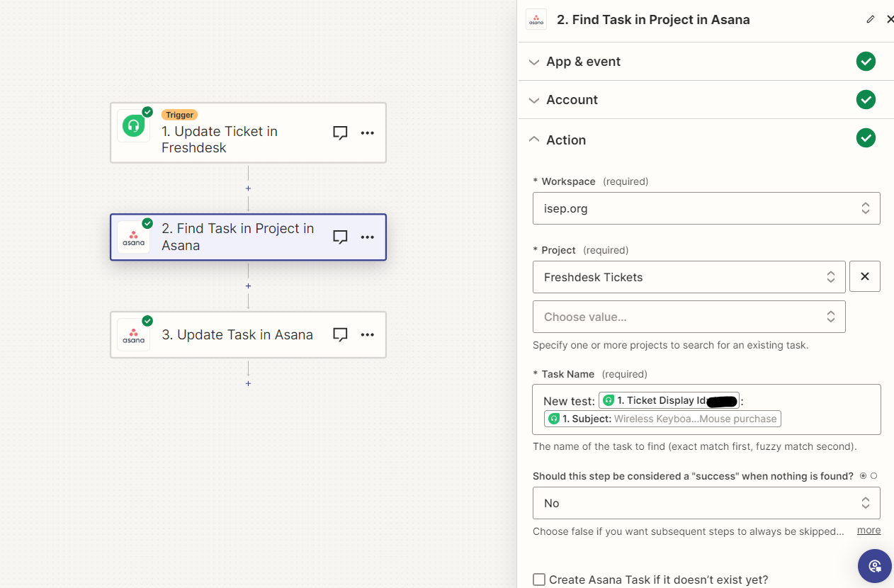Viewport: 894px width, 588px height.
Task: Open more options for Find Task in Project
Action: click(x=367, y=237)
